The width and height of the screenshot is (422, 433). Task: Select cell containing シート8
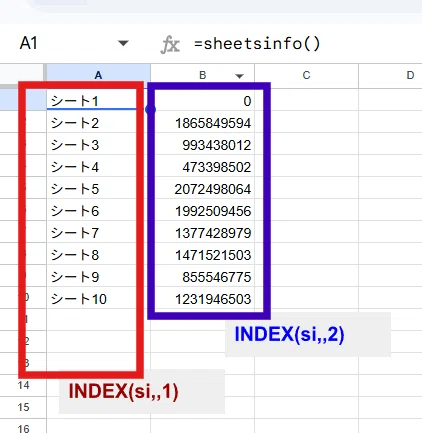click(x=98, y=254)
